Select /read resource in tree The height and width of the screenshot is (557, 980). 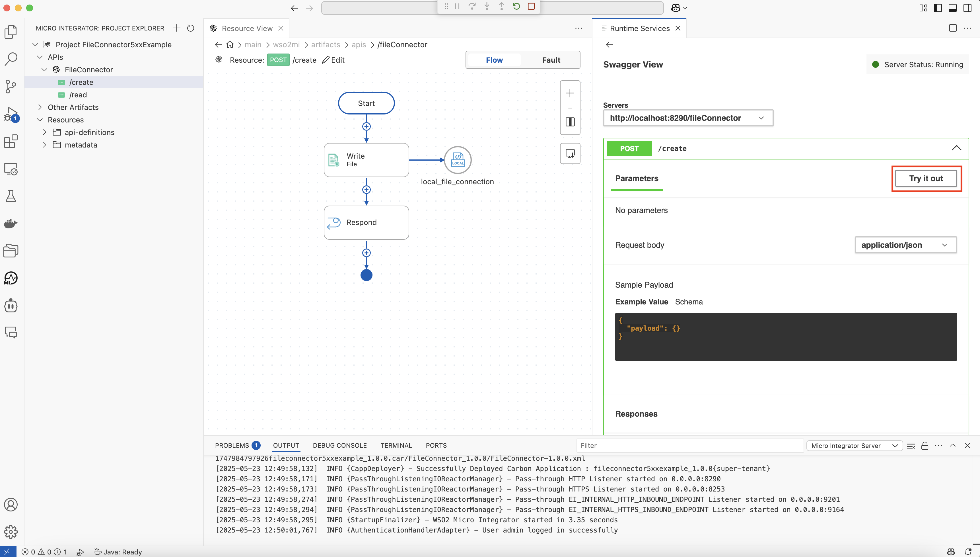click(78, 95)
